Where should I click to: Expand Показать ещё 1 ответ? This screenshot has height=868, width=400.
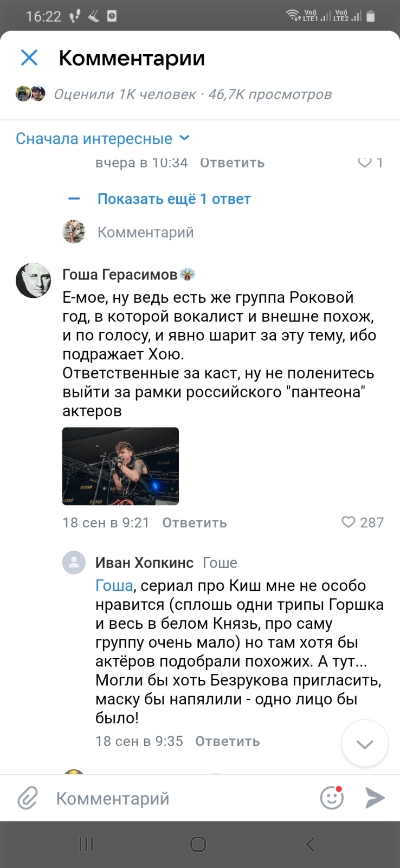pos(174,199)
